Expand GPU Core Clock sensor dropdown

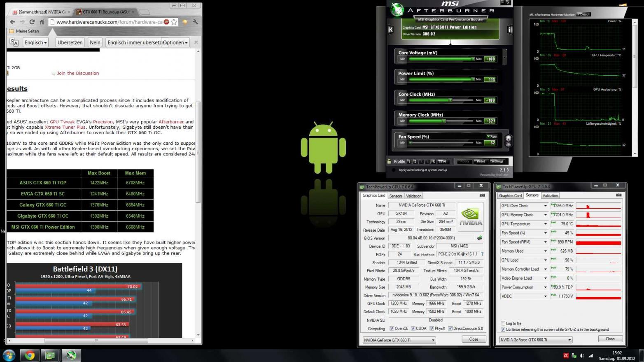tap(545, 206)
